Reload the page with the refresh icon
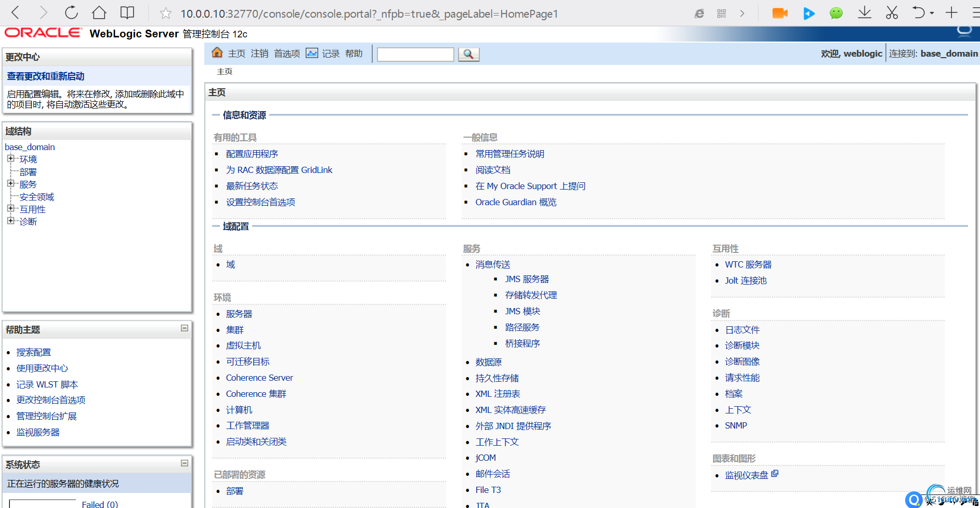Screen dimensions: 980x508 pos(71,12)
